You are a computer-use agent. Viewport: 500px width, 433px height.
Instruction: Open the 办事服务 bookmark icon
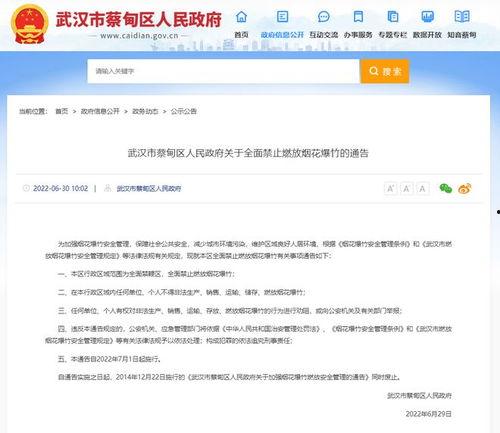coord(358,16)
